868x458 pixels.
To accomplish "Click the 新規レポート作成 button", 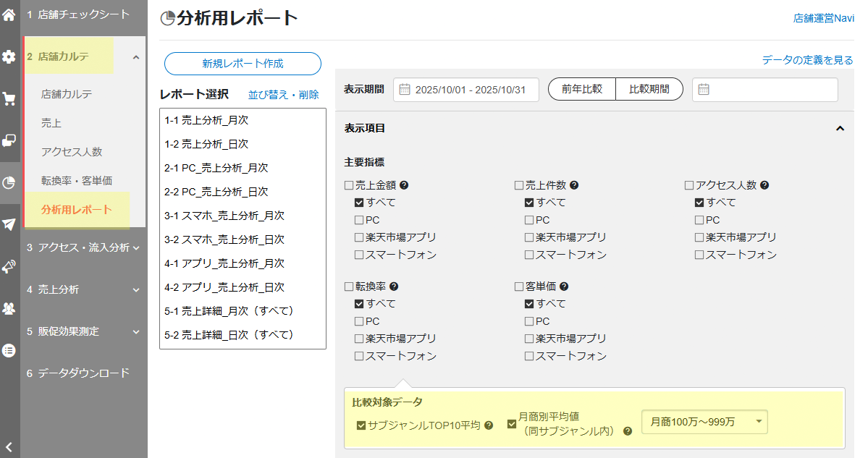I will (x=243, y=64).
